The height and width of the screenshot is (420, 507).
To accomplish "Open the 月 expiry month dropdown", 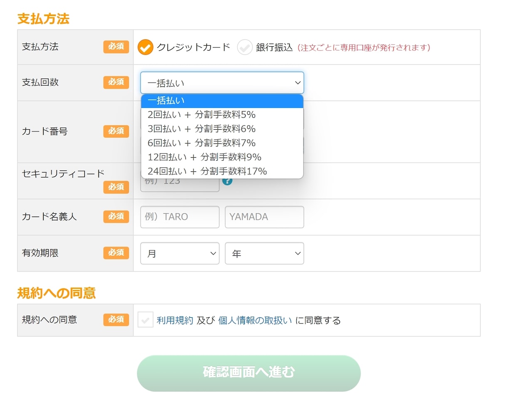I will click(x=180, y=253).
